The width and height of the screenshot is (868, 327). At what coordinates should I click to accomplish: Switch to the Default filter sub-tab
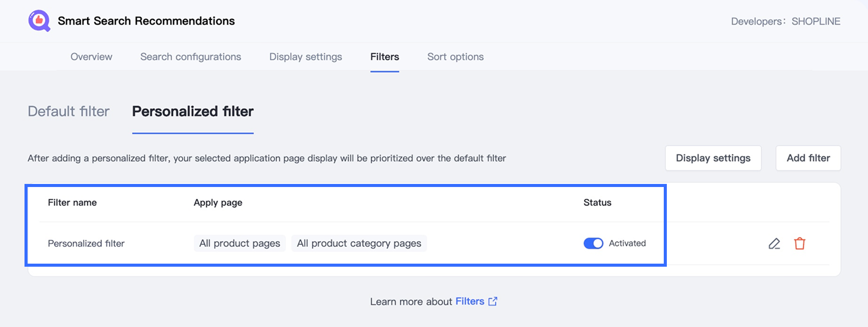pyautogui.click(x=68, y=111)
